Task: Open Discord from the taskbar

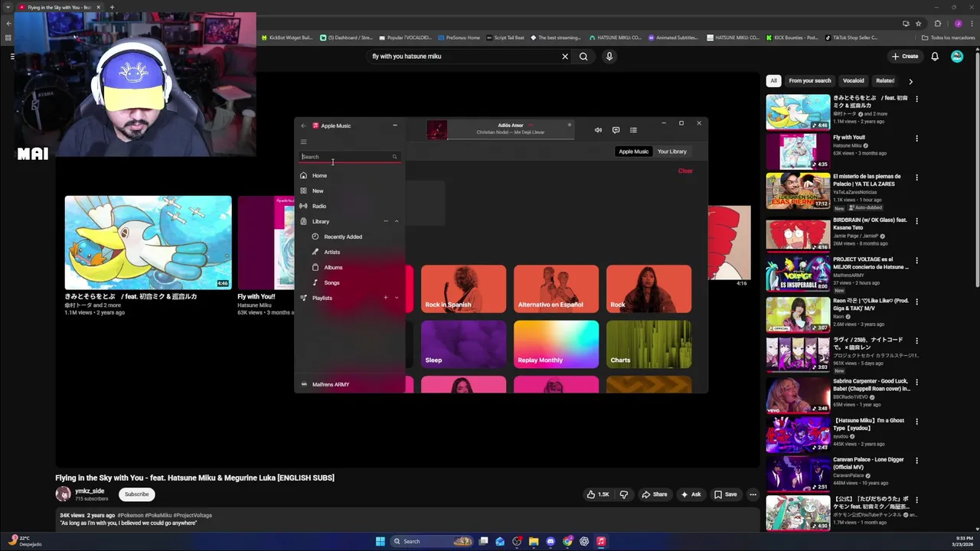Action: [550, 541]
